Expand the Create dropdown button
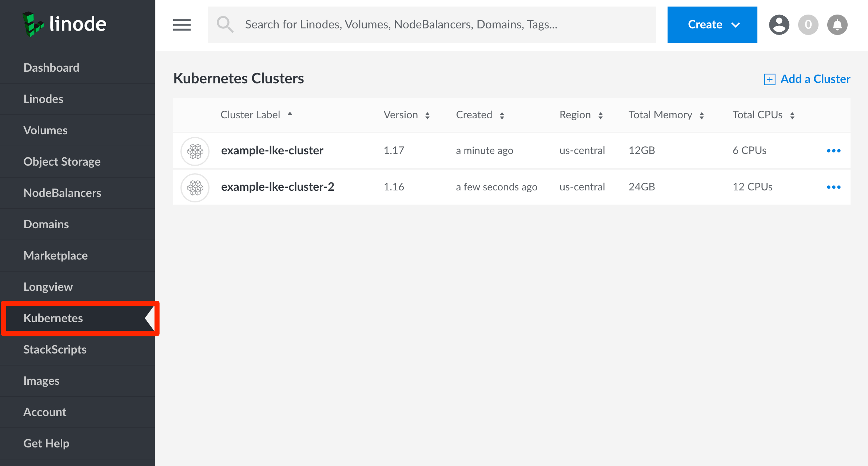868x466 pixels. pos(712,25)
